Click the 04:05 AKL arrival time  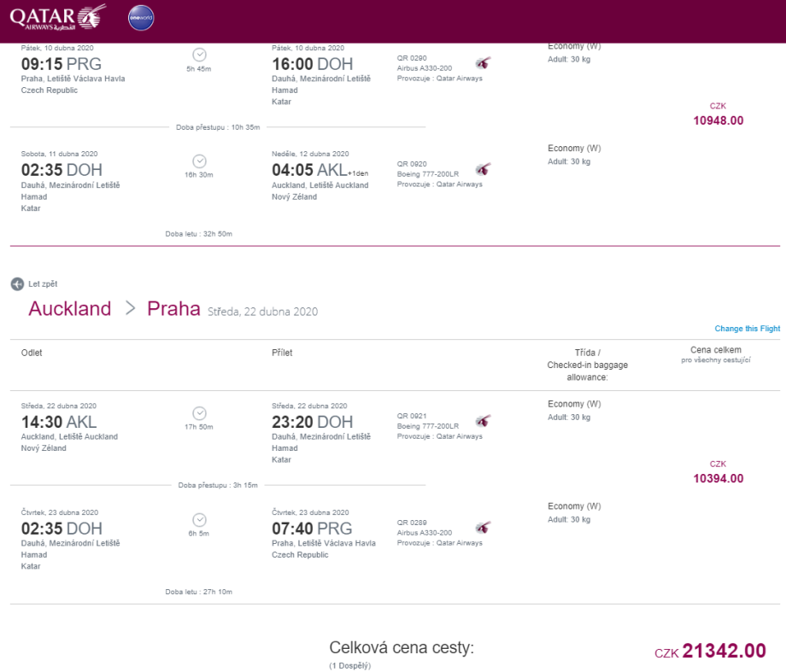[308, 170]
